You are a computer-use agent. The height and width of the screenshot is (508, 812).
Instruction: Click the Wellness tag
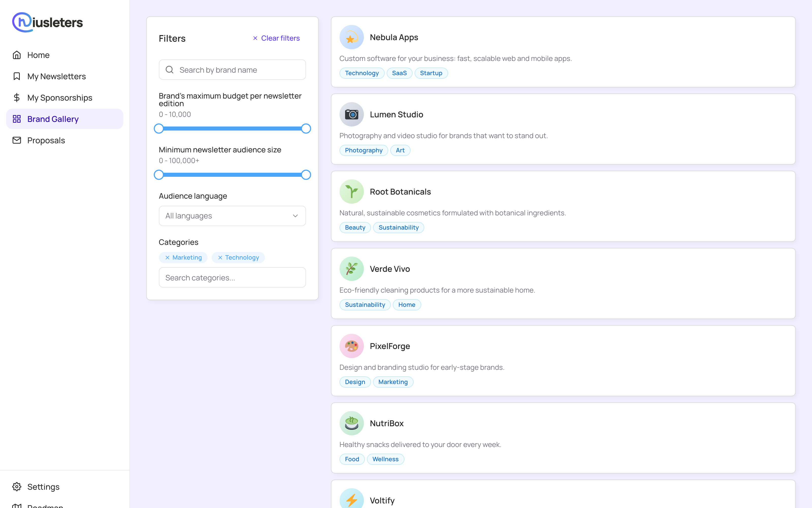pos(385,459)
